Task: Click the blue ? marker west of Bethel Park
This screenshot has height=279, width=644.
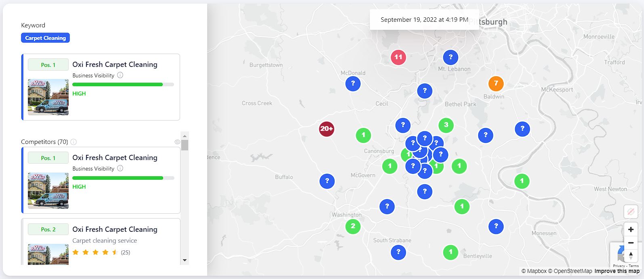Action: pos(424,91)
